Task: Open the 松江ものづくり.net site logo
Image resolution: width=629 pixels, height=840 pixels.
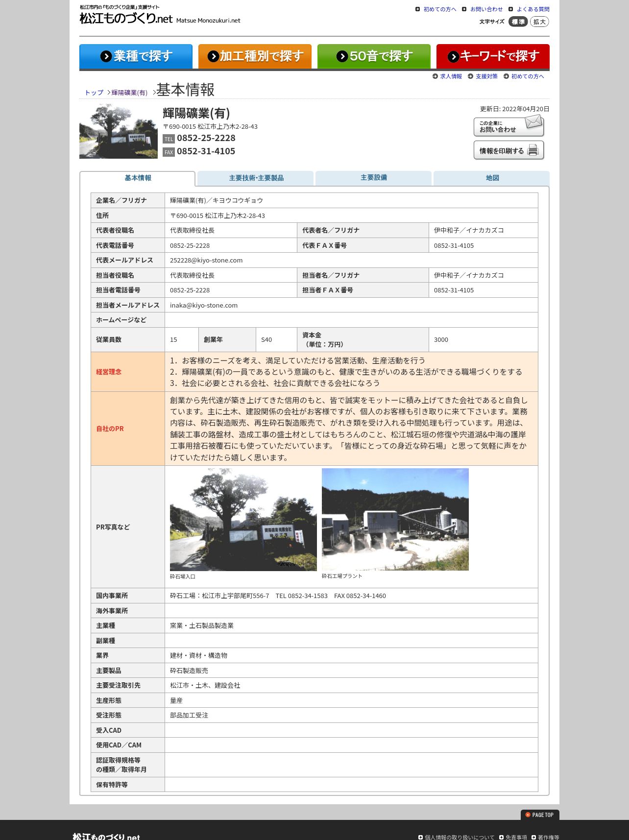Action: [160, 15]
